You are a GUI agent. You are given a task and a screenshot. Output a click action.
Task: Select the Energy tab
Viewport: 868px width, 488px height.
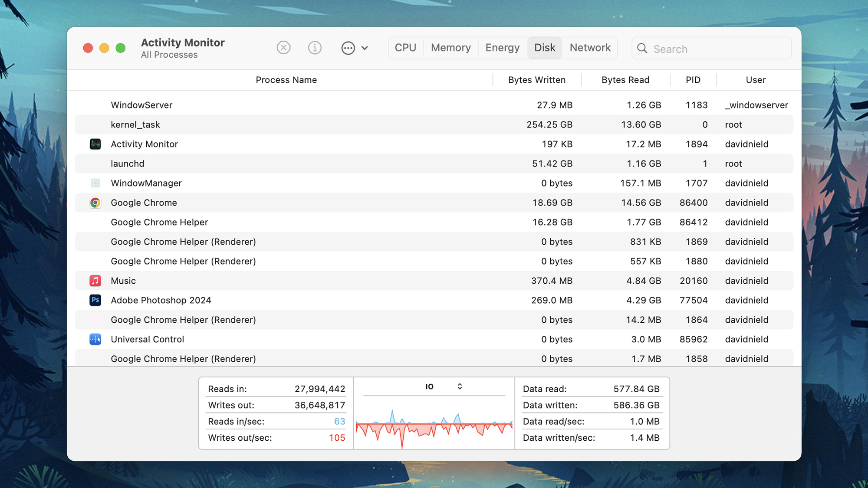pos(502,47)
